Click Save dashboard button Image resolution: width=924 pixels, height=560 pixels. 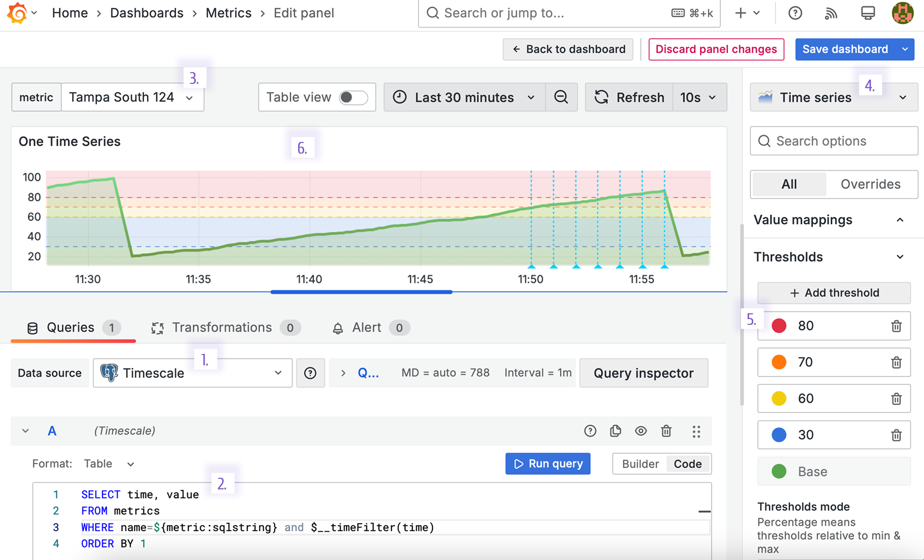pos(845,49)
